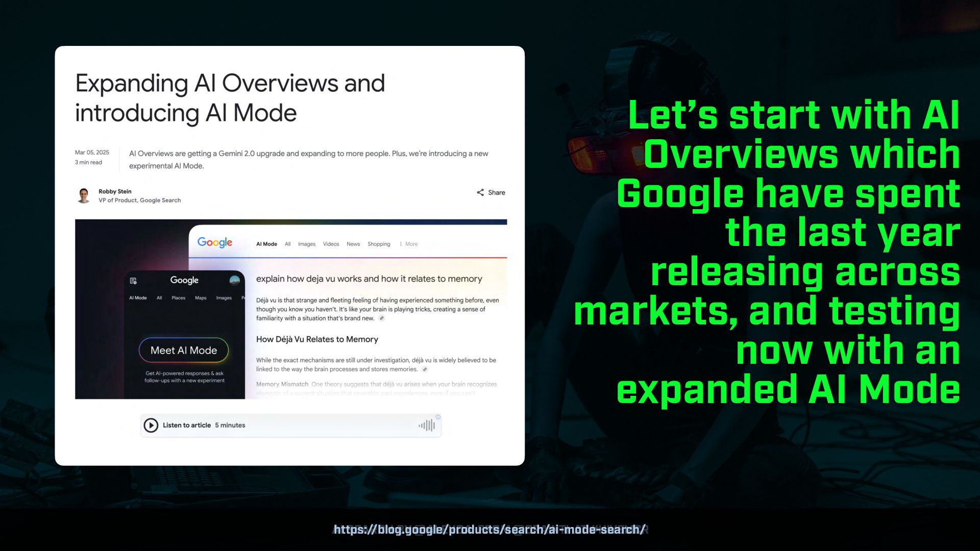Click Robby Stein's author photo
980x551 pixels.
tap(84, 195)
